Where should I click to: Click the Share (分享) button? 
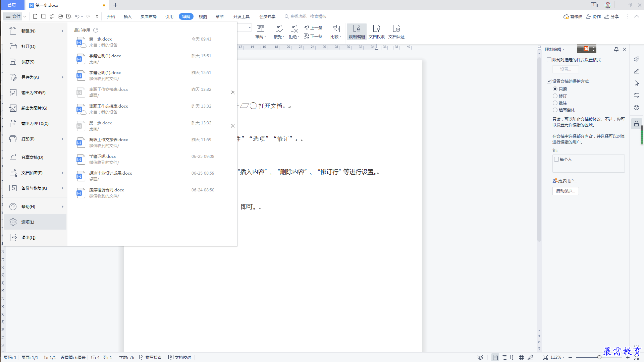point(611,16)
